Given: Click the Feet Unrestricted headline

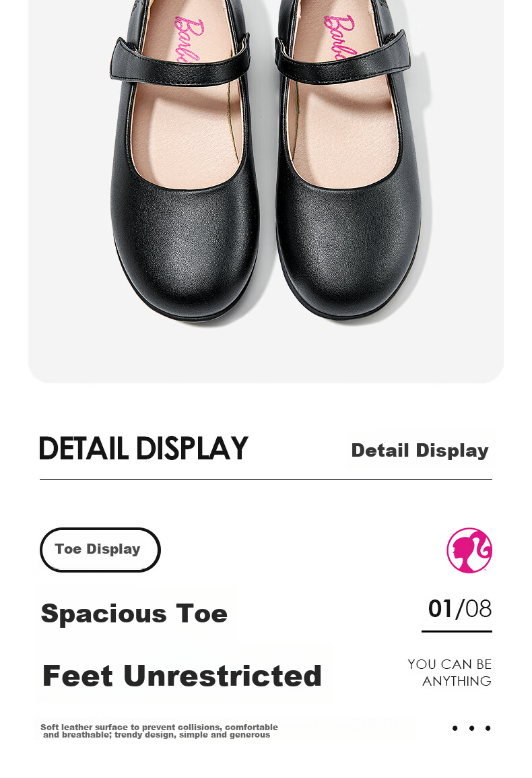Looking at the screenshot, I should coord(182,676).
